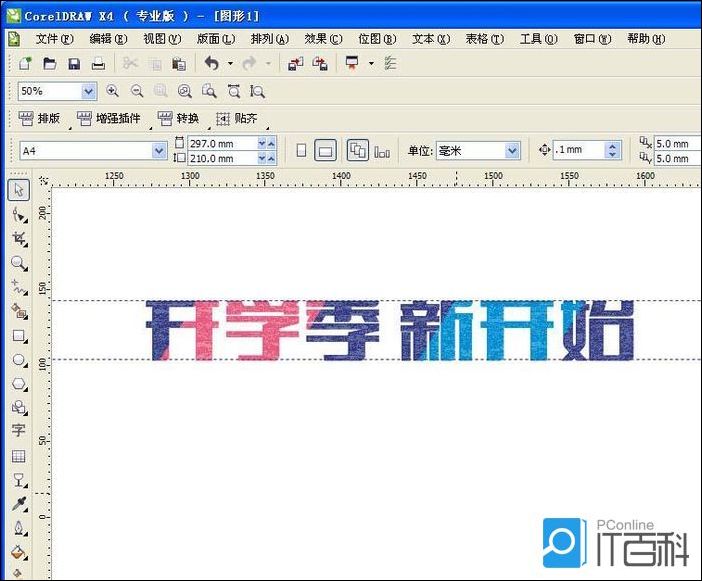
Task: Click the nudge offset .1 mm field
Action: click(x=579, y=150)
